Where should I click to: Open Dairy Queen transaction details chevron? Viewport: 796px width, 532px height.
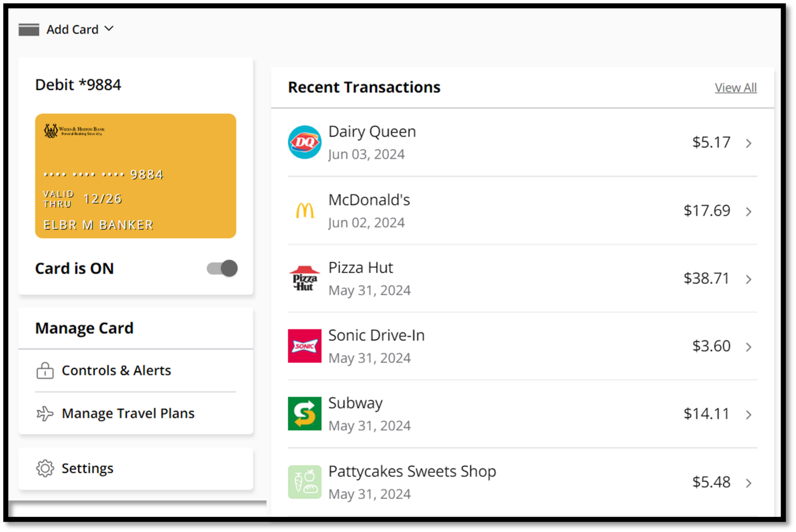pos(749,143)
